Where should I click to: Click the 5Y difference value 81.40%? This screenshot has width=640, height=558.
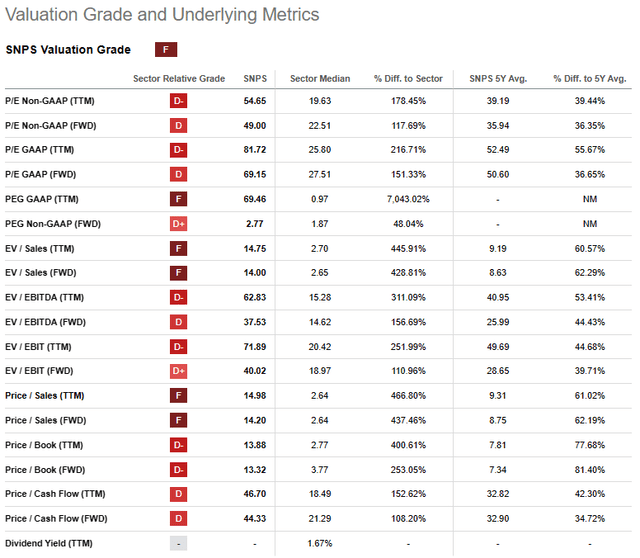[590, 469]
